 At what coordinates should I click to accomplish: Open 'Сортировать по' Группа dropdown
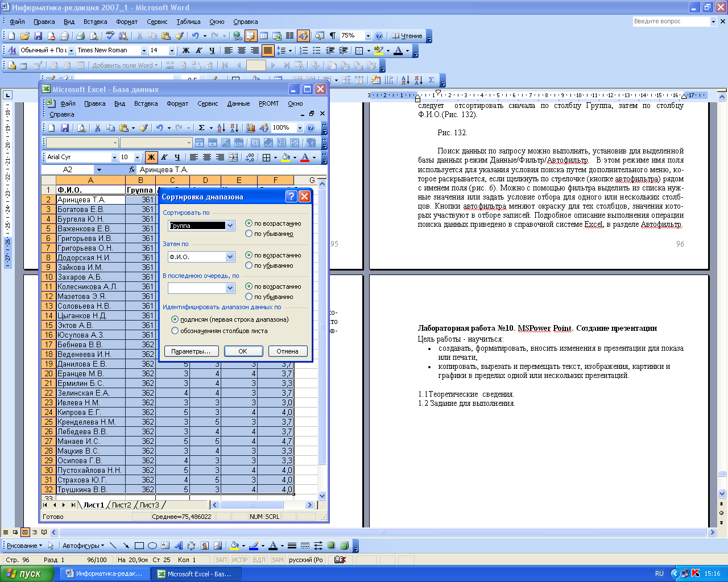click(230, 226)
